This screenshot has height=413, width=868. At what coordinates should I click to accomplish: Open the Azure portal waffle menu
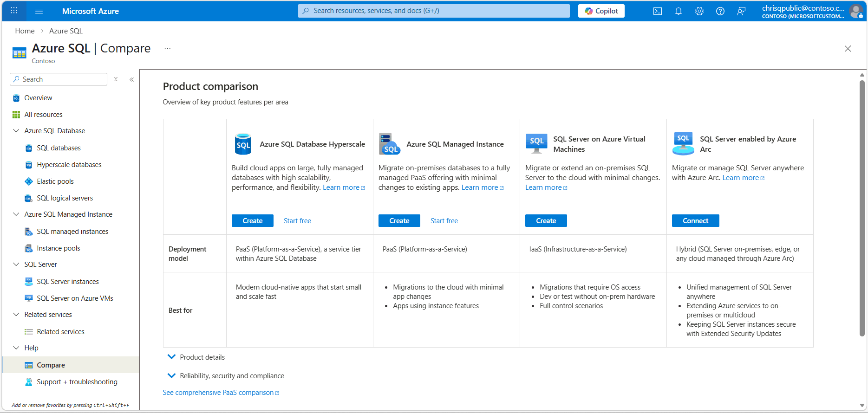[x=14, y=11]
